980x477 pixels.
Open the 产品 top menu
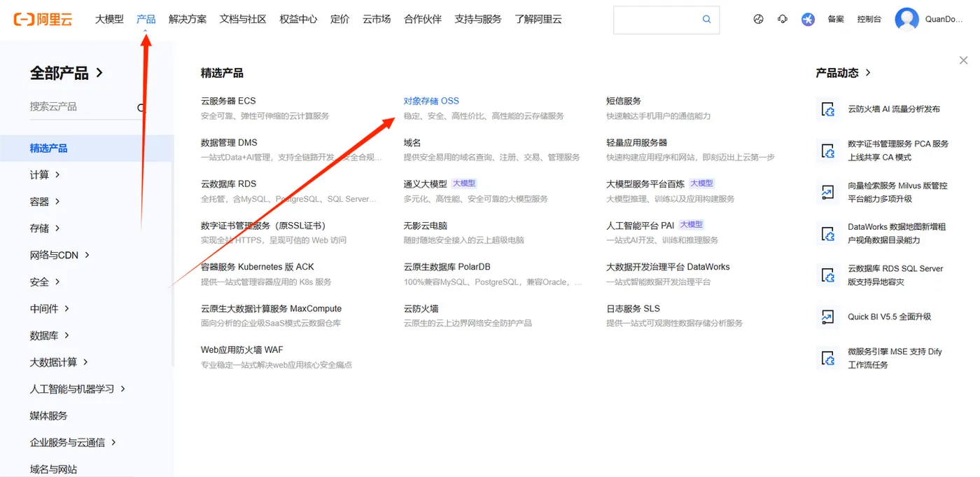point(146,19)
